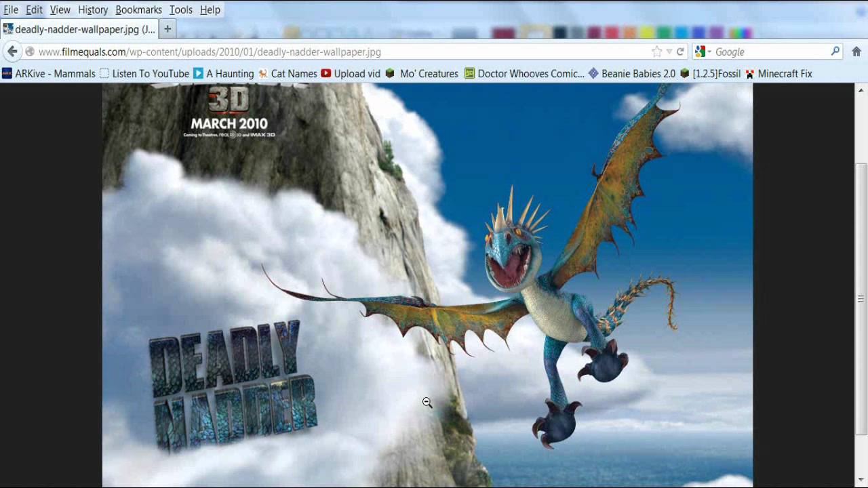Open the Doctor Whooves Comic bookmark
The image size is (868, 488).
524,74
